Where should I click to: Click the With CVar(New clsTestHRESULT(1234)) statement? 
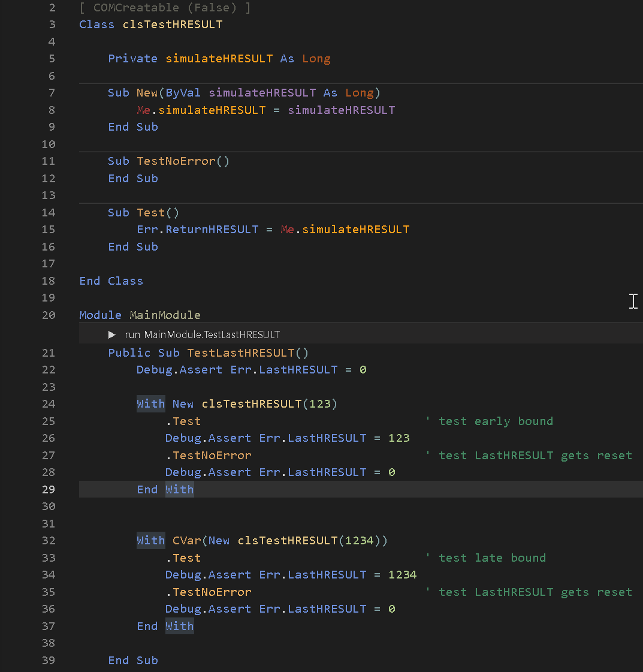(261, 540)
